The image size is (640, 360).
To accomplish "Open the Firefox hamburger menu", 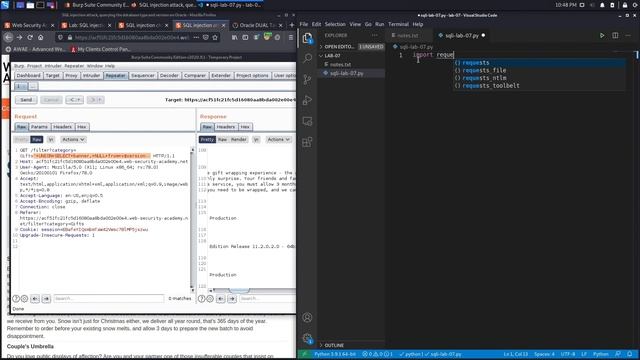I will coord(291,37).
